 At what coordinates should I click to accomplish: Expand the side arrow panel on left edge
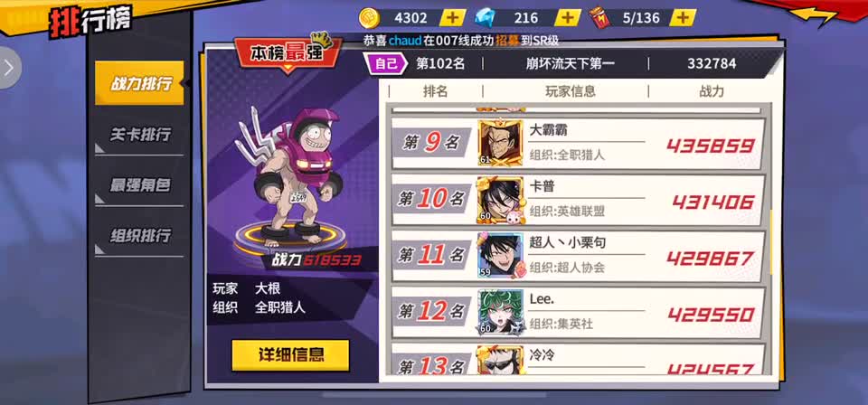(x=8, y=68)
